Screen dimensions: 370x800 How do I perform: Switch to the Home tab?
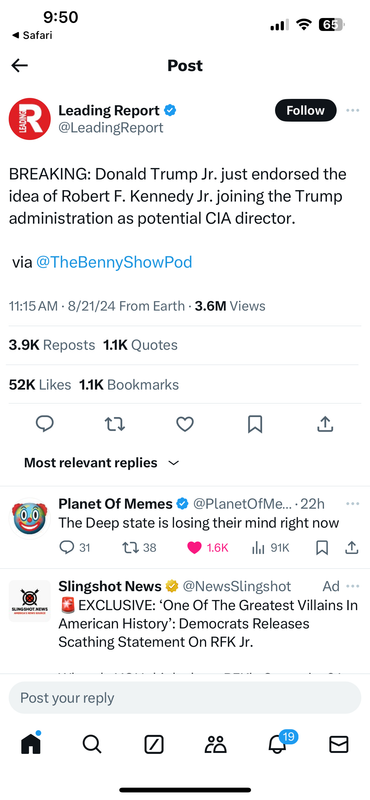[x=31, y=744]
